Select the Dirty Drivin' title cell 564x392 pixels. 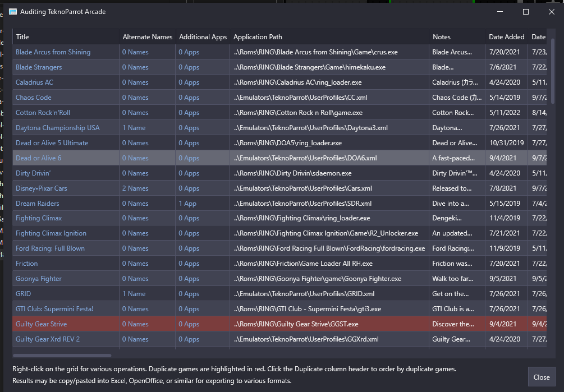point(66,173)
